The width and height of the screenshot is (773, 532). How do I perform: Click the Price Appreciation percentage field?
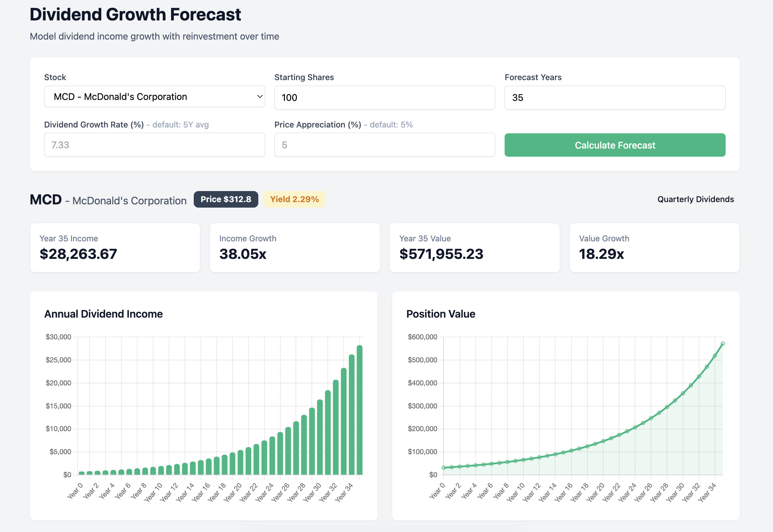[384, 145]
